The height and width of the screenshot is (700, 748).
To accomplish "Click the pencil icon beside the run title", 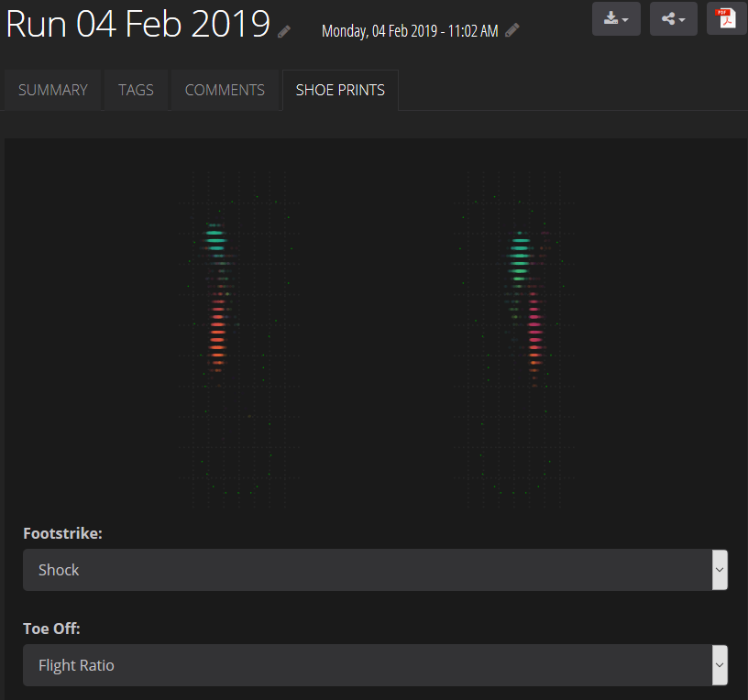I will click(285, 31).
